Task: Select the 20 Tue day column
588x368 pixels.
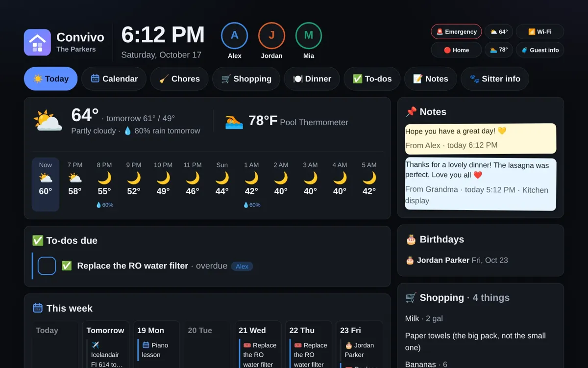Action: [x=207, y=344]
